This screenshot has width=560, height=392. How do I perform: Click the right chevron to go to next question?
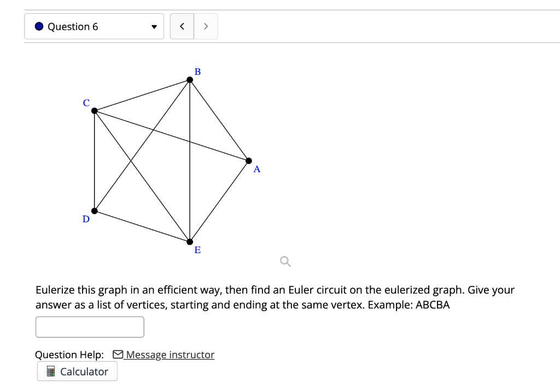coord(206,26)
